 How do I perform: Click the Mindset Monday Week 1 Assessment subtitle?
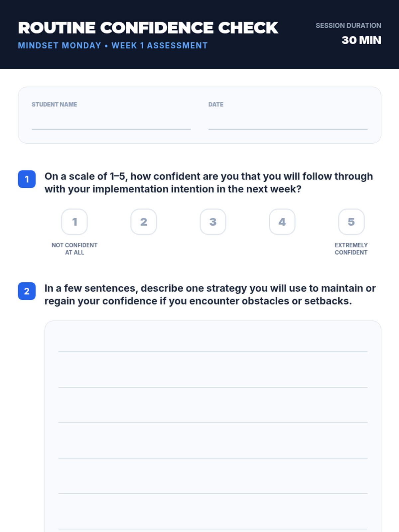pos(113,46)
